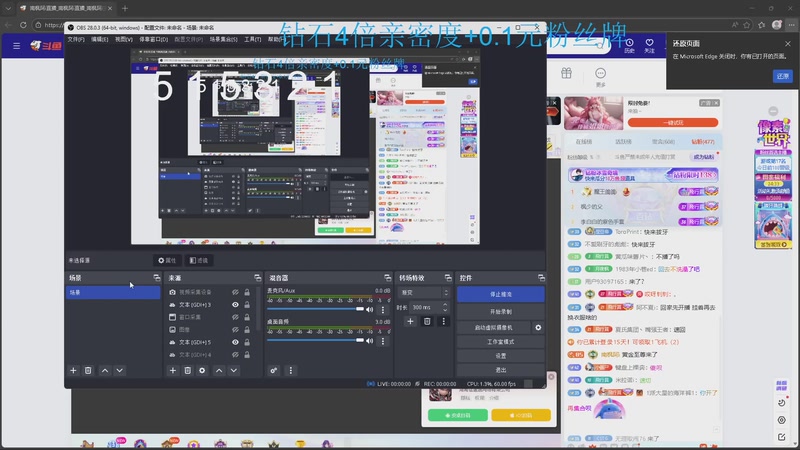Hide the 文本 (GDI+) 3 source
Viewport: 800px width, 450px height.
(235, 305)
